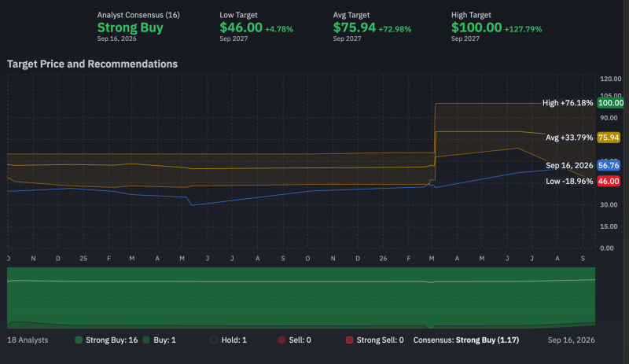
Task: Toggle the Sell legend swatch
Action: pos(281,340)
